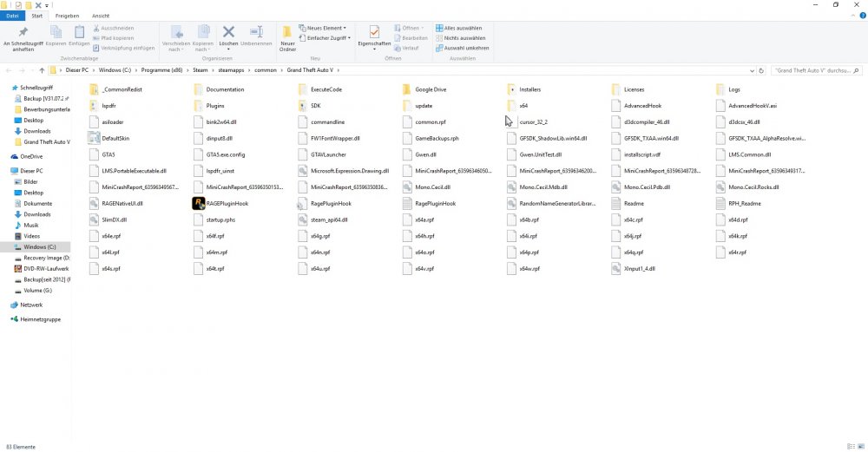
Task: Click the Kopieren nach icon
Action: [203, 32]
